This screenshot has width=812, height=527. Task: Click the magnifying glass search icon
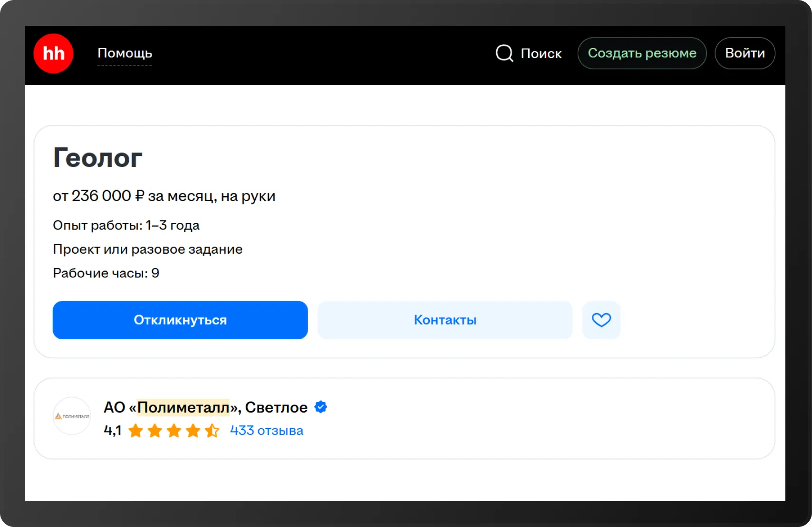click(504, 53)
